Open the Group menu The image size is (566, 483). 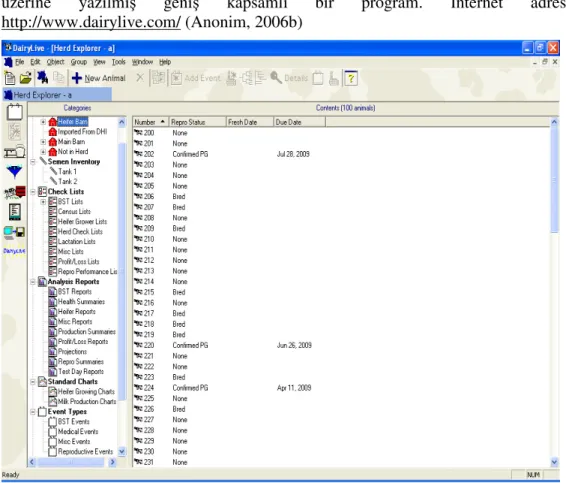pos(79,62)
